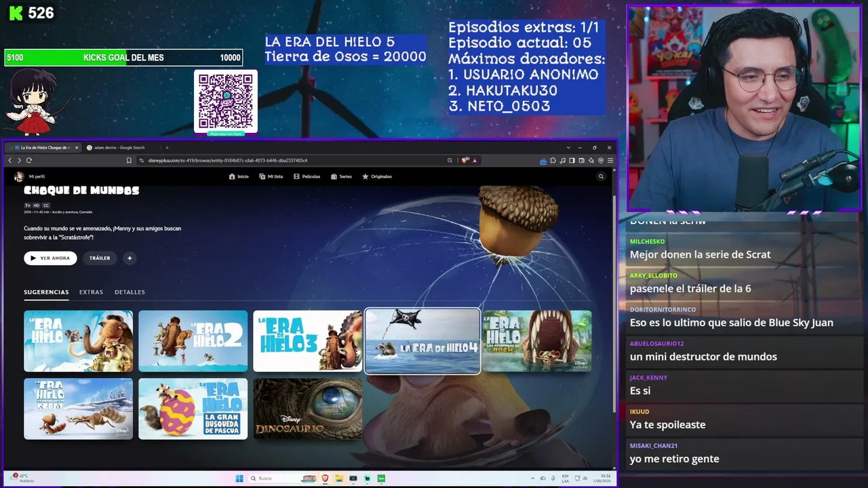
Task: Open the browser hamburger menu
Action: coord(610,161)
